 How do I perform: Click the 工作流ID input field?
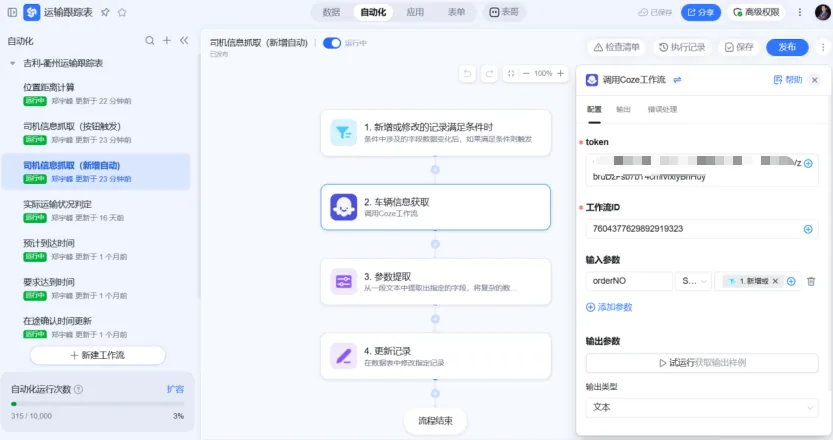coord(702,229)
